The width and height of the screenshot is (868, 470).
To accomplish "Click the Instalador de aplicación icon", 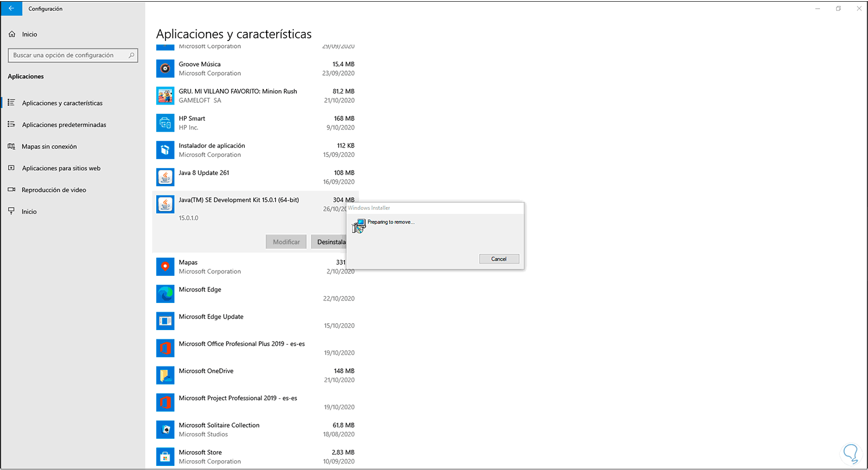I will [x=165, y=150].
